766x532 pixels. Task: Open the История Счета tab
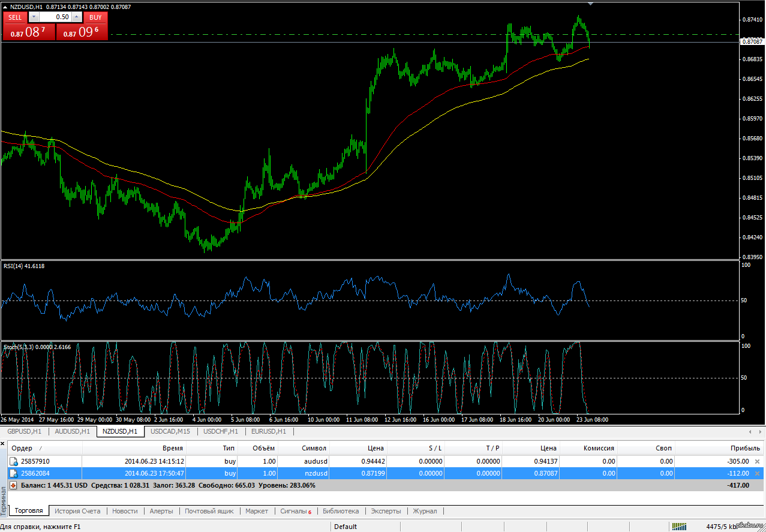coord(77,511)
